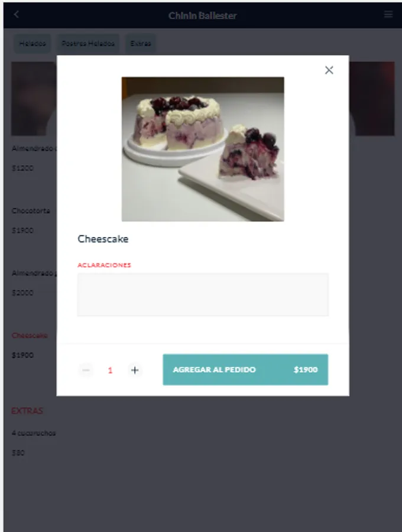Select the Helados category tab

(33, 43)
